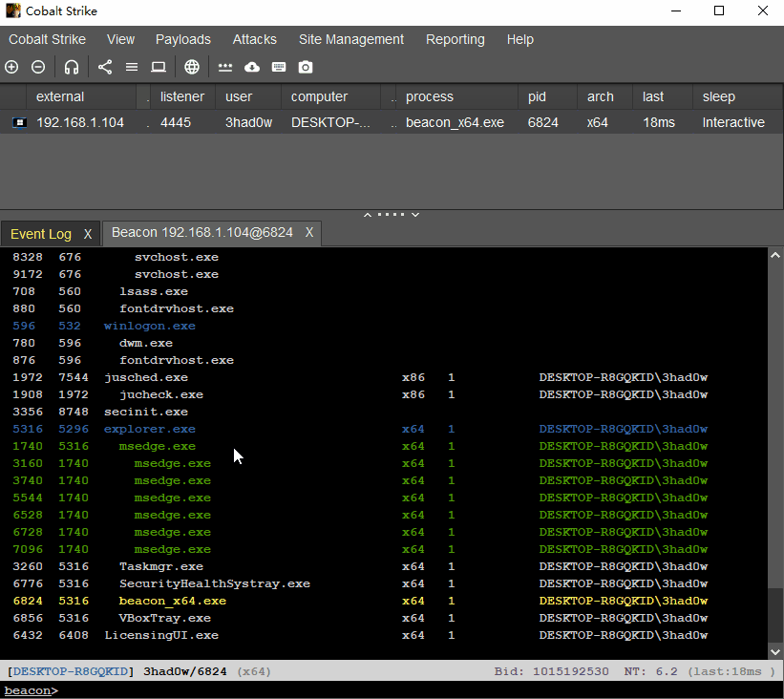Click the cloud download icon
This screenshot has height=699, width=784.
(x=252, y=67)
